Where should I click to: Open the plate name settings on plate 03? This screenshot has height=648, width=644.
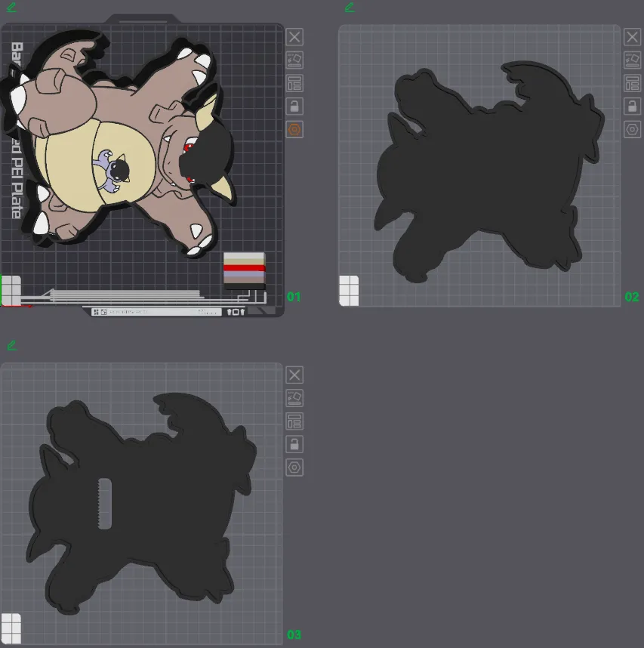tap(294, 421)
